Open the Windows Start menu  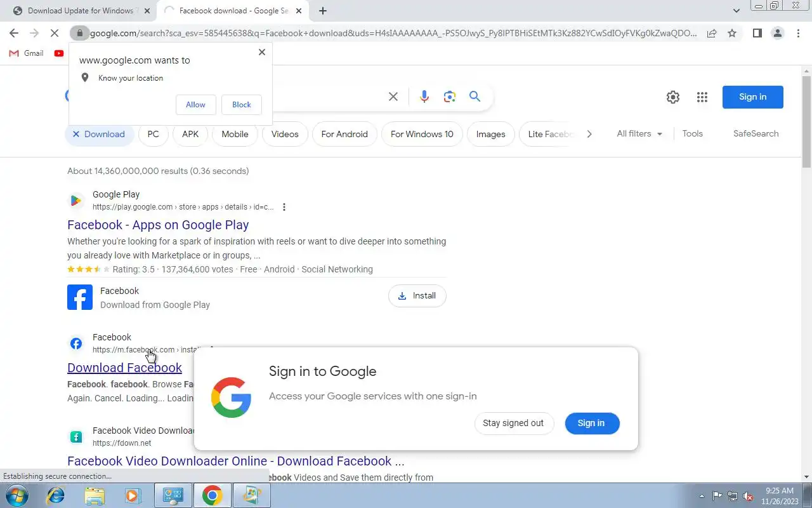click(16, 495)
